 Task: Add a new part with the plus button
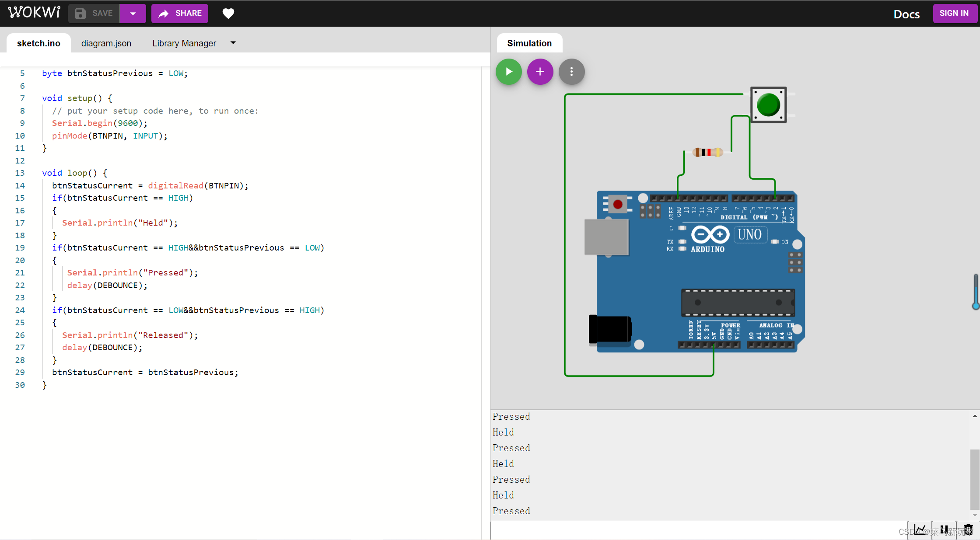point(540,72)
